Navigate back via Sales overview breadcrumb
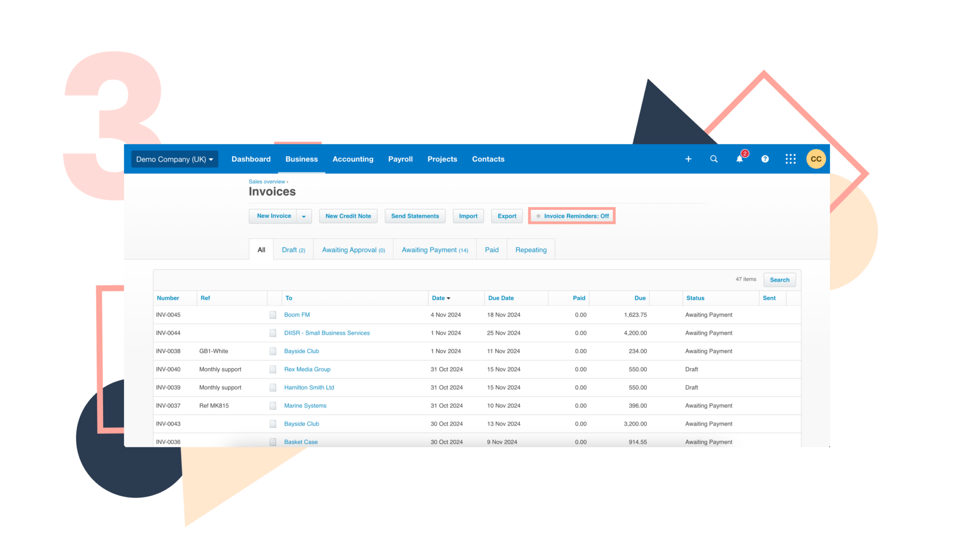 [266, 182]
